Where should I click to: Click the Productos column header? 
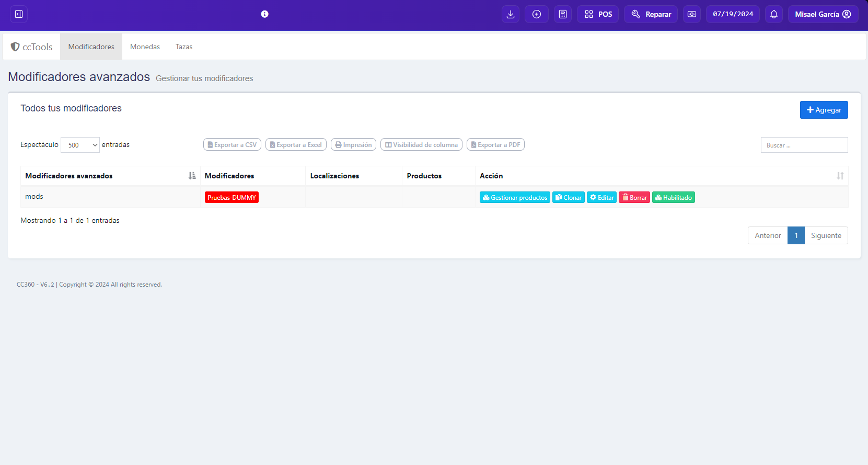(438, 176)
